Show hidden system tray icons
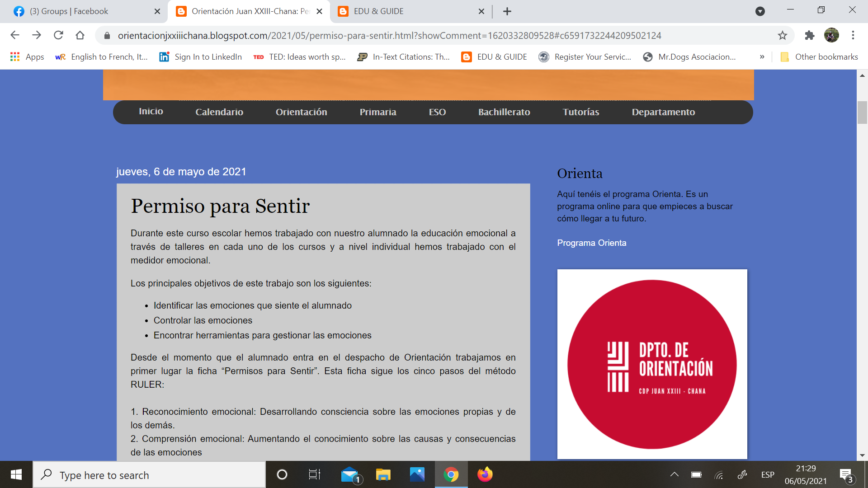868x488 pixels. [x=674, y=474]
